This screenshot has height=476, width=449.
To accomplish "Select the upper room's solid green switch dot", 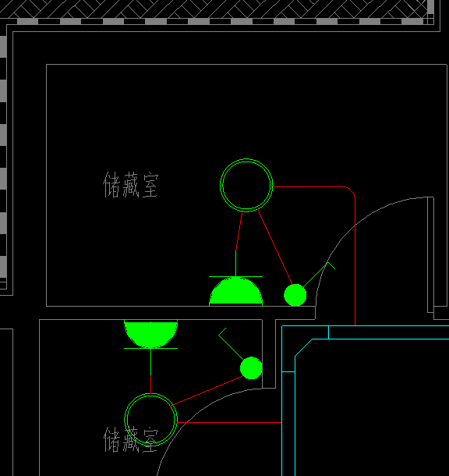I will [x=295, y=295].
